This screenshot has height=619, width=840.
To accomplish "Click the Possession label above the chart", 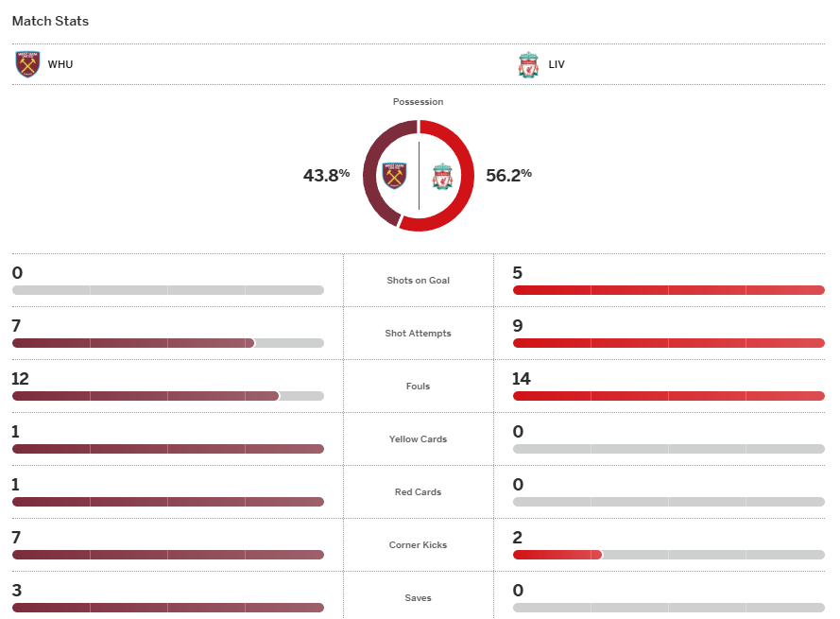I will pos(418,102).
